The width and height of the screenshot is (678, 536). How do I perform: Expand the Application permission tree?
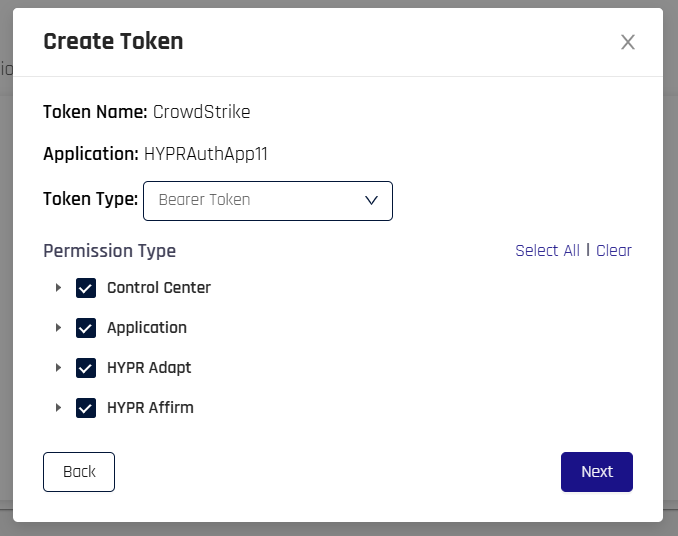58,328
